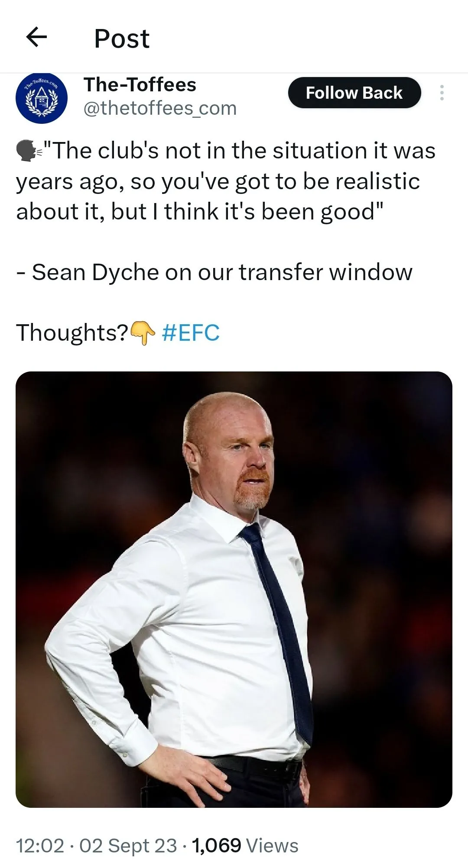468x868 pixels.
Task: Click the @thetoffees_com handle
Action: [160, 108]
